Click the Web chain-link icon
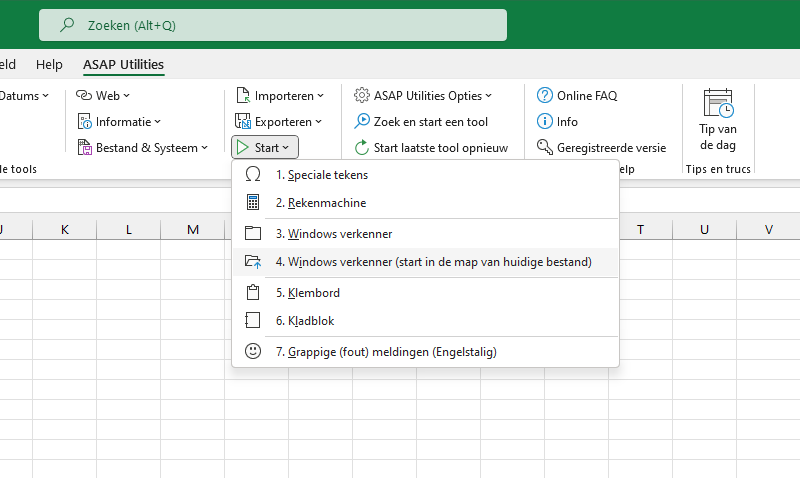Viewport: 800px width, 478px height. tap(84, 95)
